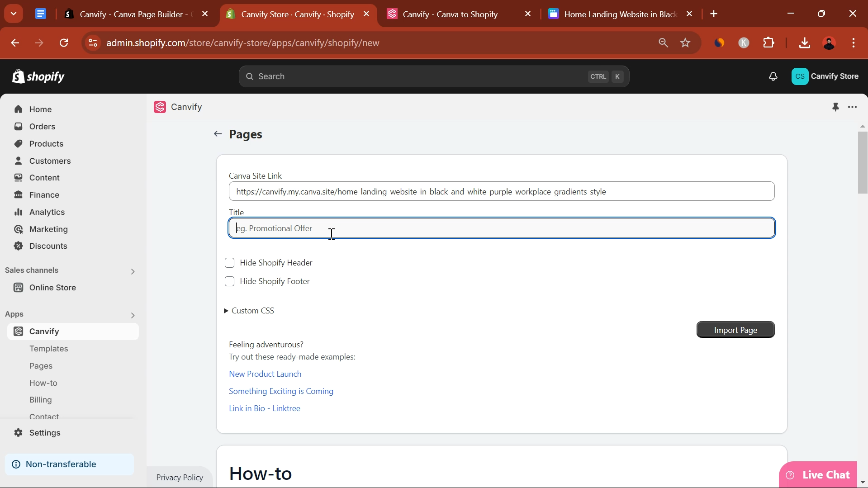Click the K extension icon
The height and width of the screenshot is (488, 868).
pyautogui.click(x=744, y=43)
